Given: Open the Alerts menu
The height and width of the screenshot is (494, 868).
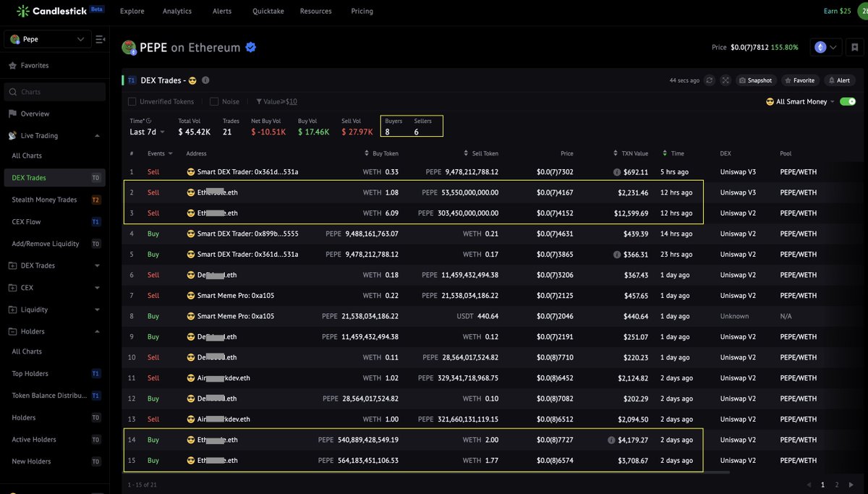Looking at the screenshot, I should pos(222,11).
